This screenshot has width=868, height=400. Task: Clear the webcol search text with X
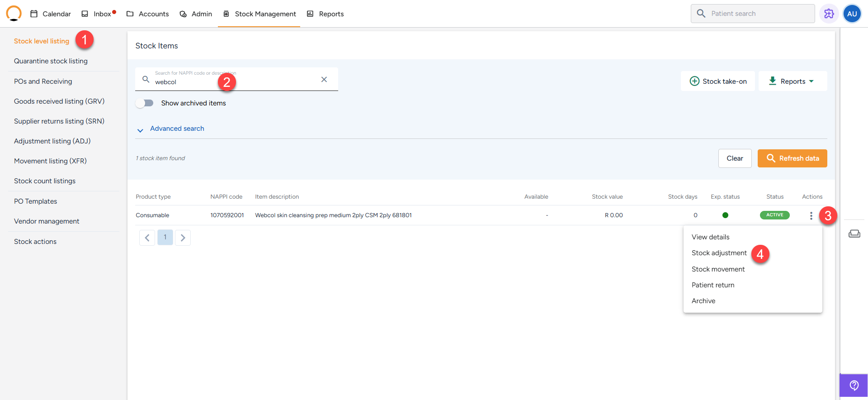point(324,79)
